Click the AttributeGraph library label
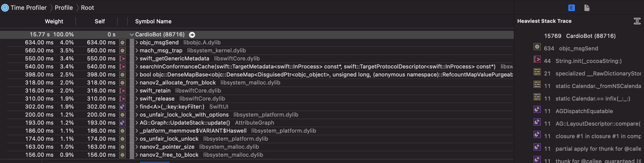The width and height of the screenshot is (644, 163). pos(255,123)
